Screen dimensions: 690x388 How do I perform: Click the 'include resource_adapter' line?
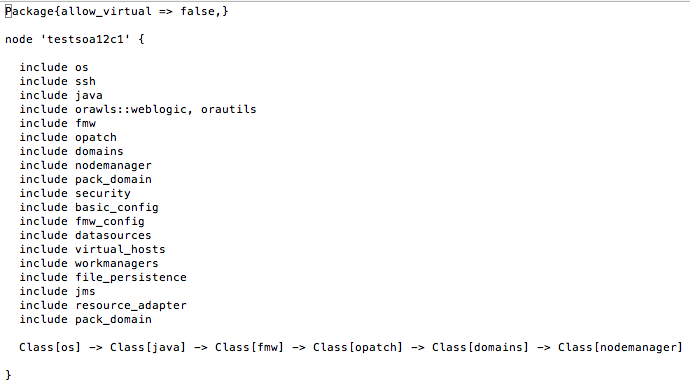[x=103, y=306]
